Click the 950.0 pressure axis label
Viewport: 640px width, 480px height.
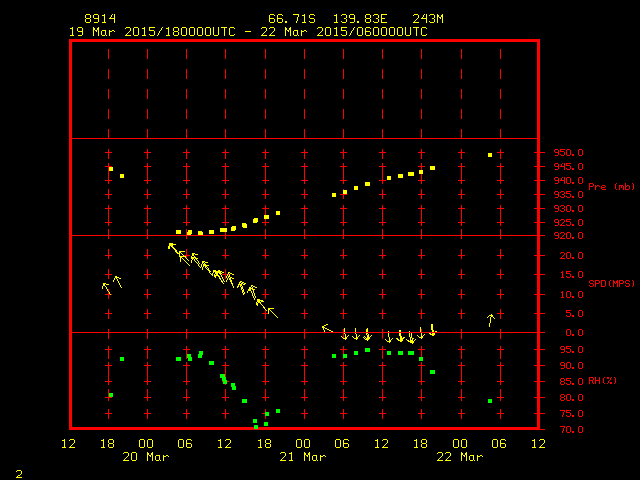(568, 153)
